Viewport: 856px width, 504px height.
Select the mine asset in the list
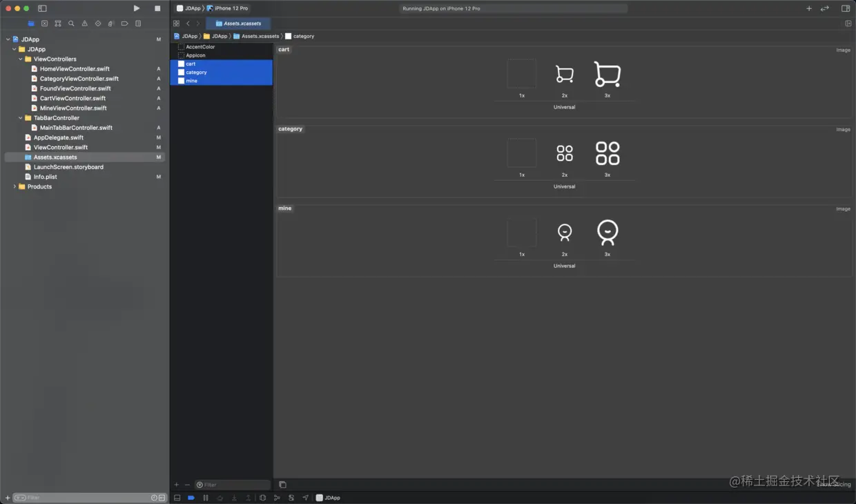(x=222, y=81)
